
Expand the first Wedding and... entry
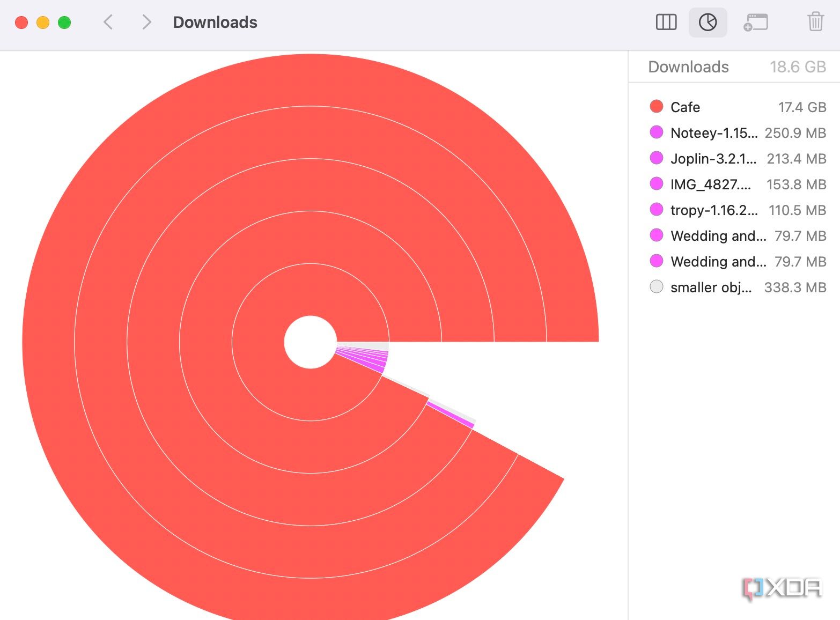coord(718,235)
